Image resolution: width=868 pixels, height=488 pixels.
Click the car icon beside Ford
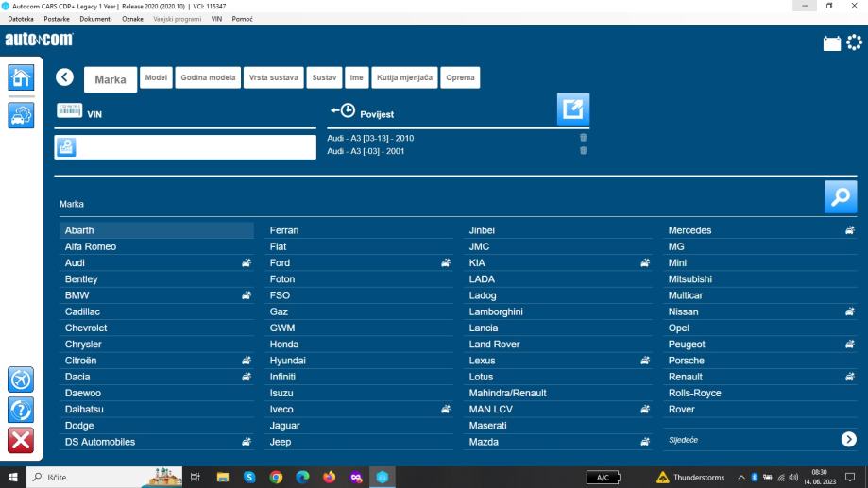(x=446, y=262)
